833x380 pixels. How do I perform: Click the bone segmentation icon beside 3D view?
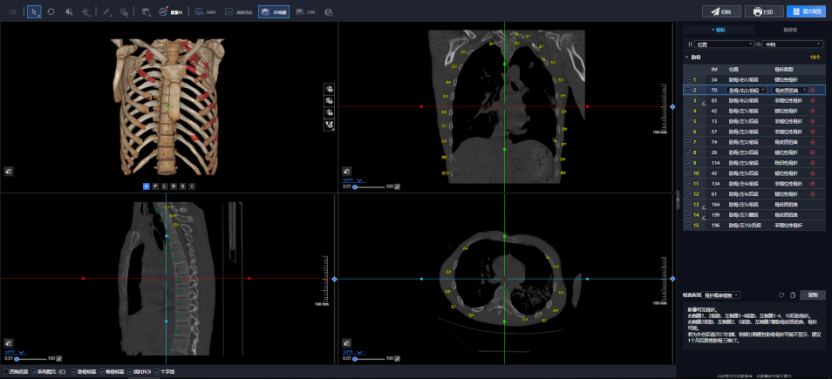[x=329, y=125]
